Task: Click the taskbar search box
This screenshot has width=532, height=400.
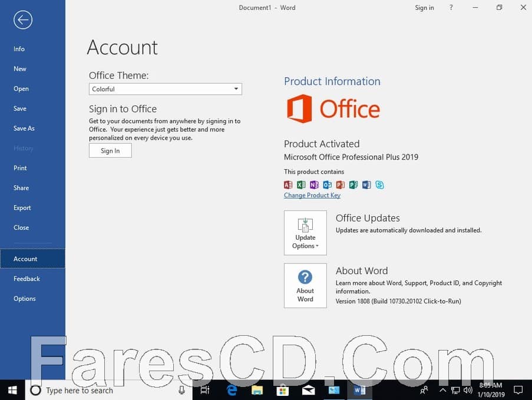Action: coord(108,390)
